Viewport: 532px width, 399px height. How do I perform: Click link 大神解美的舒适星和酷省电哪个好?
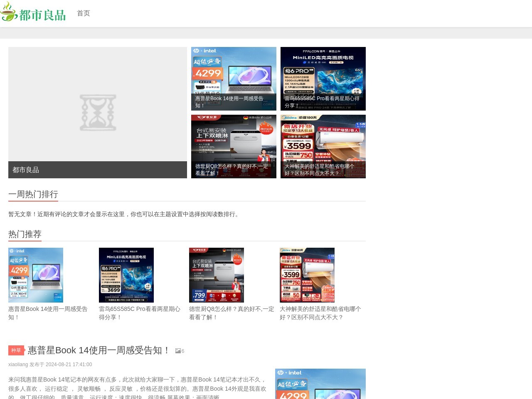[x=320, y=313]
